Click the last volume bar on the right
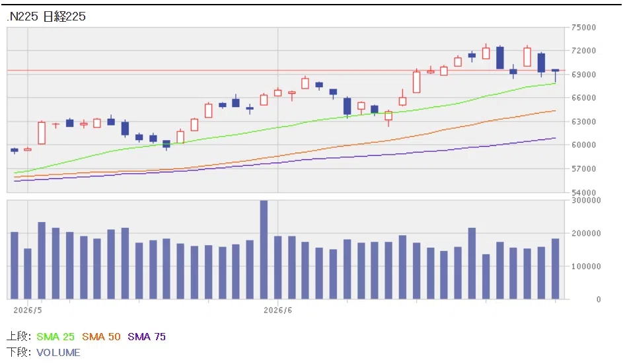 (555, 269)
